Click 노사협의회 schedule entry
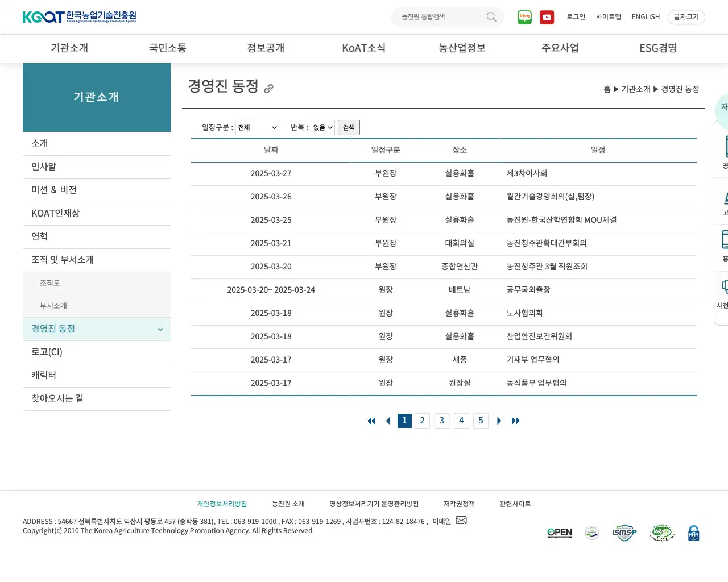This screenshot has height=582, width=728. click(524, 313)
